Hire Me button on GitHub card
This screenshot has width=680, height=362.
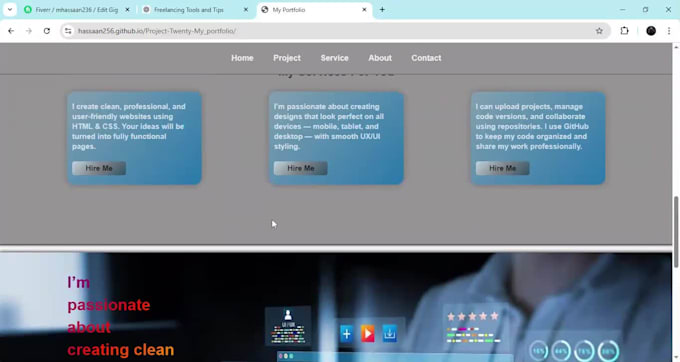pos(502,168)
